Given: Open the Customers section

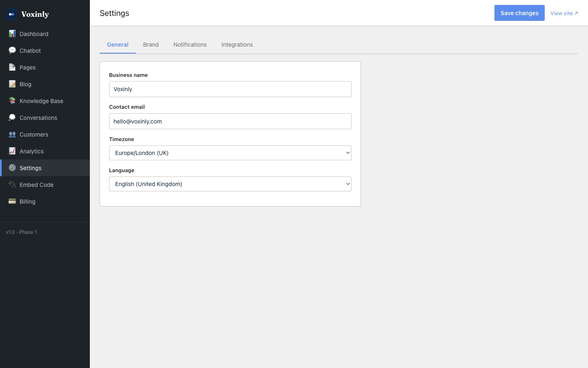Looking at the screenshot, I should [45, 135].
